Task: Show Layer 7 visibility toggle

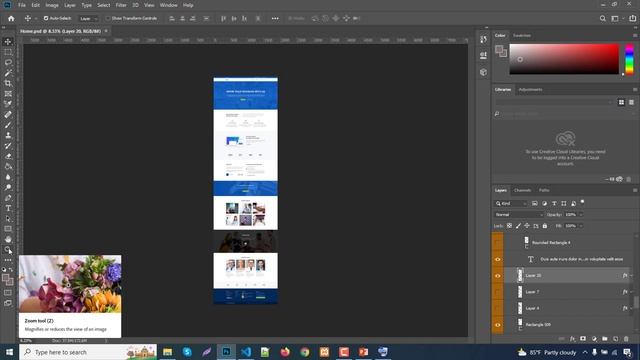Action: click(498, 292)
